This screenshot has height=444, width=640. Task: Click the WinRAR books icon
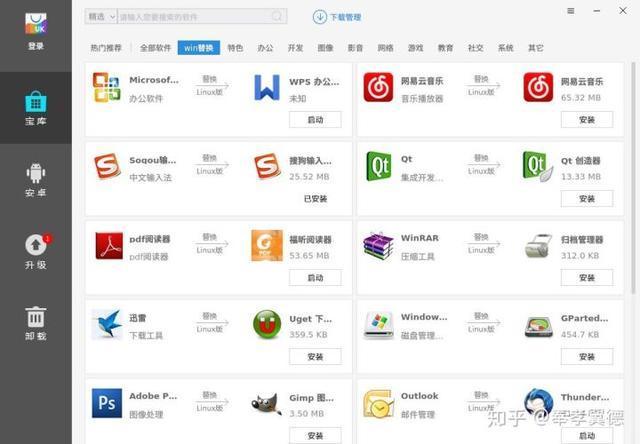[378, 246]
